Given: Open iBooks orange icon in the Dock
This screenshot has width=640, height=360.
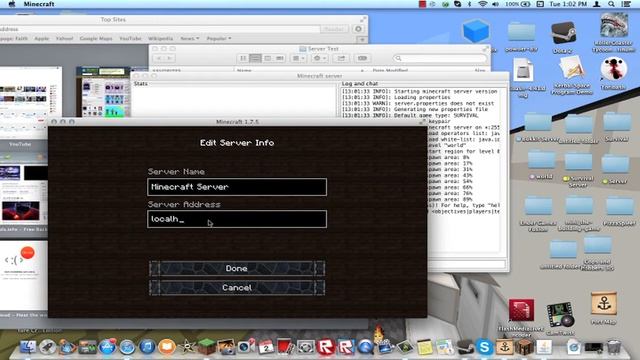Looking at the screenshot, I should click(x=167, y=347).
